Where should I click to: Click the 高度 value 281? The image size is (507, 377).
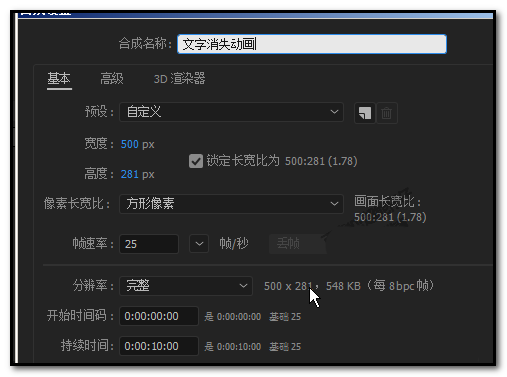point(130,174)
